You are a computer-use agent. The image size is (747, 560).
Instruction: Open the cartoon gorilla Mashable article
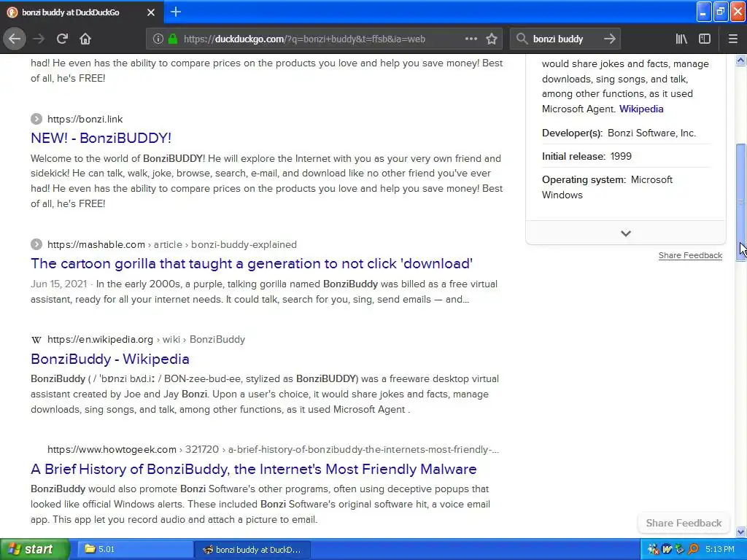252,264
